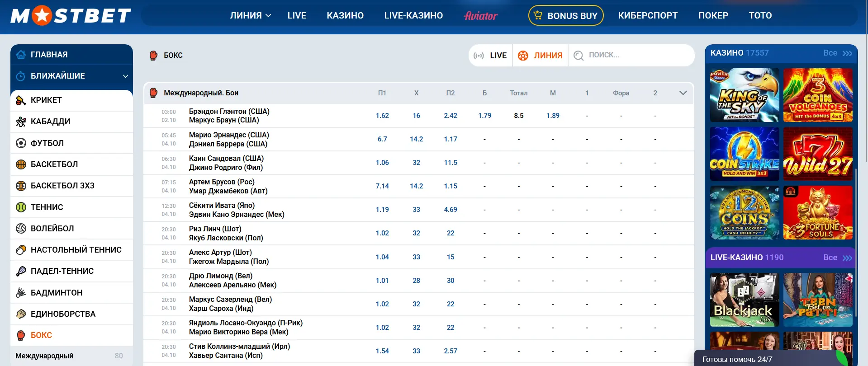
Task: Click the kabaddi sport icon
Action: (21, 122)
